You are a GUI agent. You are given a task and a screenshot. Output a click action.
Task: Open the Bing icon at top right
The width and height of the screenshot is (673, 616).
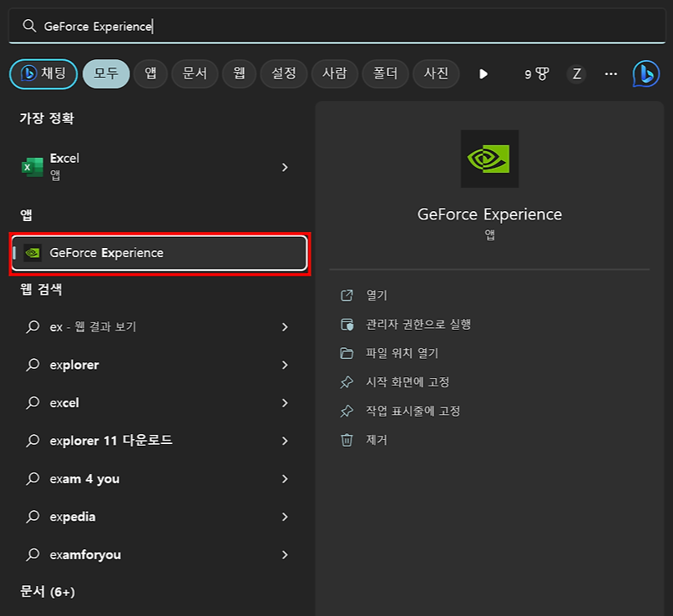click(646, 73)
